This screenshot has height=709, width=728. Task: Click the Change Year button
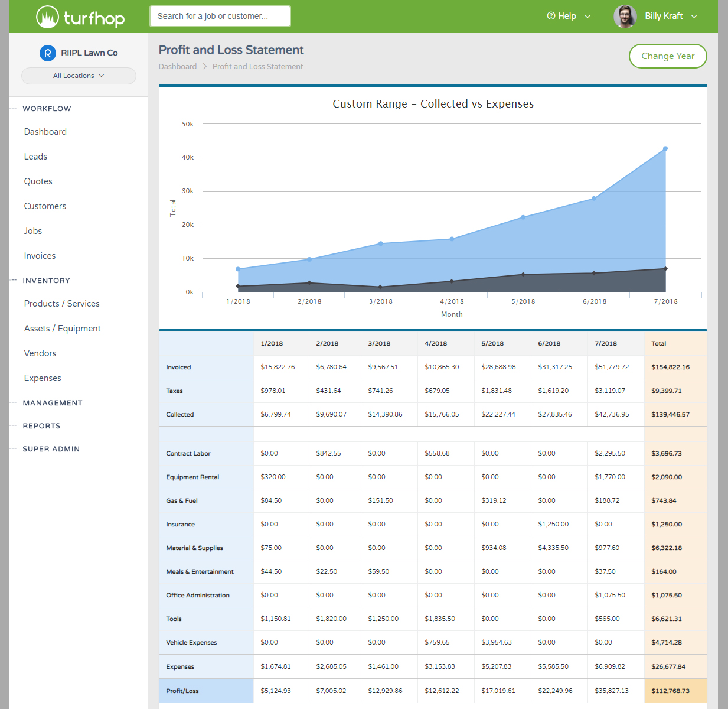[x=668, y=56]
